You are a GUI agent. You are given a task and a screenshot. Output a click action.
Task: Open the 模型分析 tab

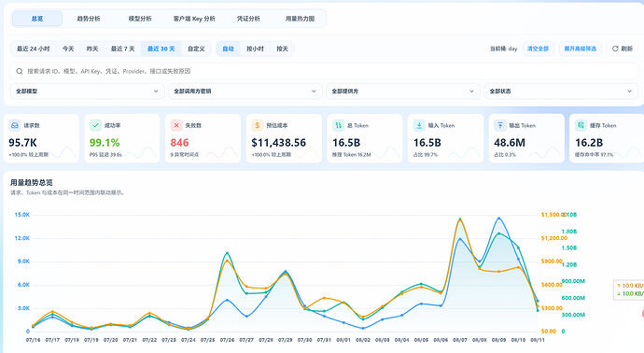point(140,19)
